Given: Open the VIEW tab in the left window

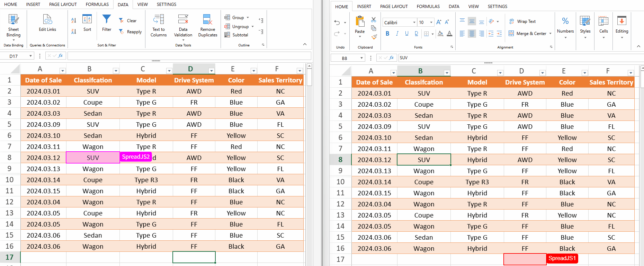Looking at the screenshot, I should [x=142, y=5].
